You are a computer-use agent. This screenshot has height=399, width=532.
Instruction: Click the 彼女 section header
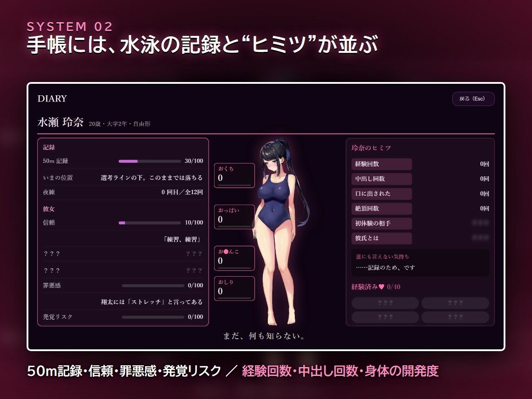[x=49, y=209]
